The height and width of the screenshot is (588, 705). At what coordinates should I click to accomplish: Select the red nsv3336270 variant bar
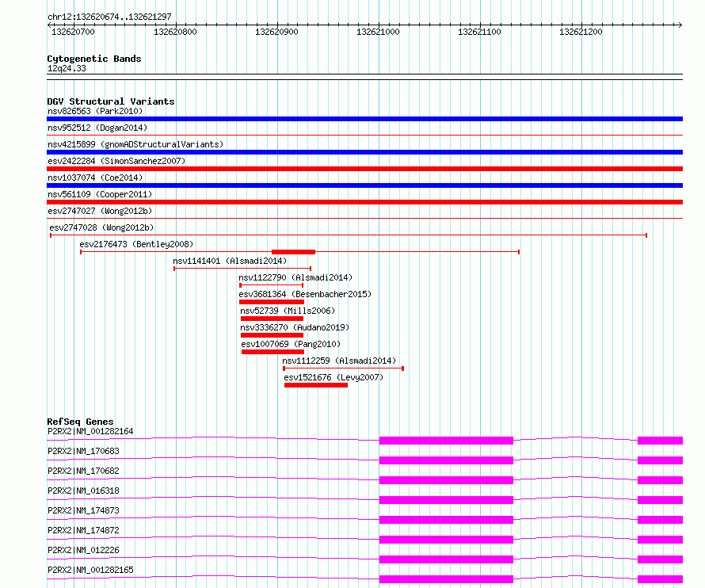[x=272, y=335]
